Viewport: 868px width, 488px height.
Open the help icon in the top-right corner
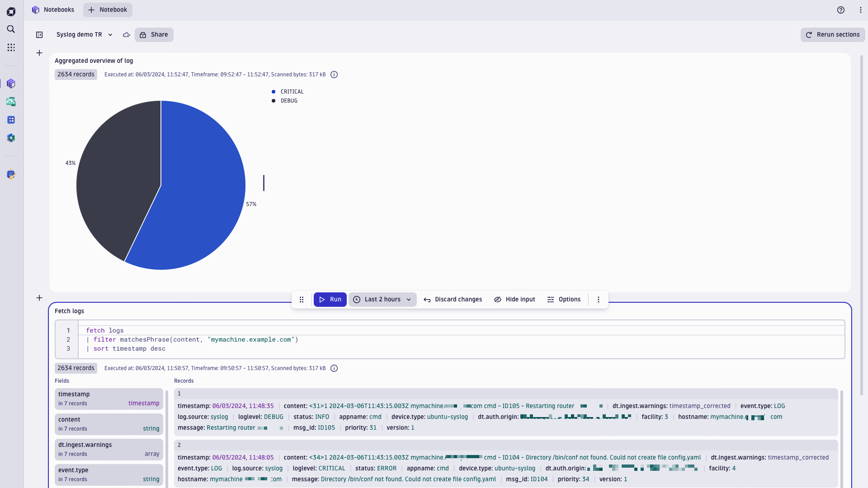841,9
